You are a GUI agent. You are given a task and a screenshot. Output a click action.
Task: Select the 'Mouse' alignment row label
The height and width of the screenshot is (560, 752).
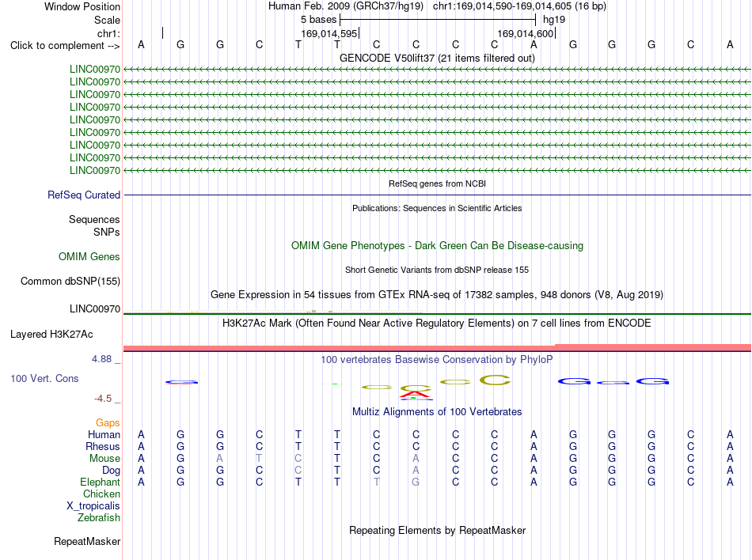pyautogui.click(x=104, y=459)
